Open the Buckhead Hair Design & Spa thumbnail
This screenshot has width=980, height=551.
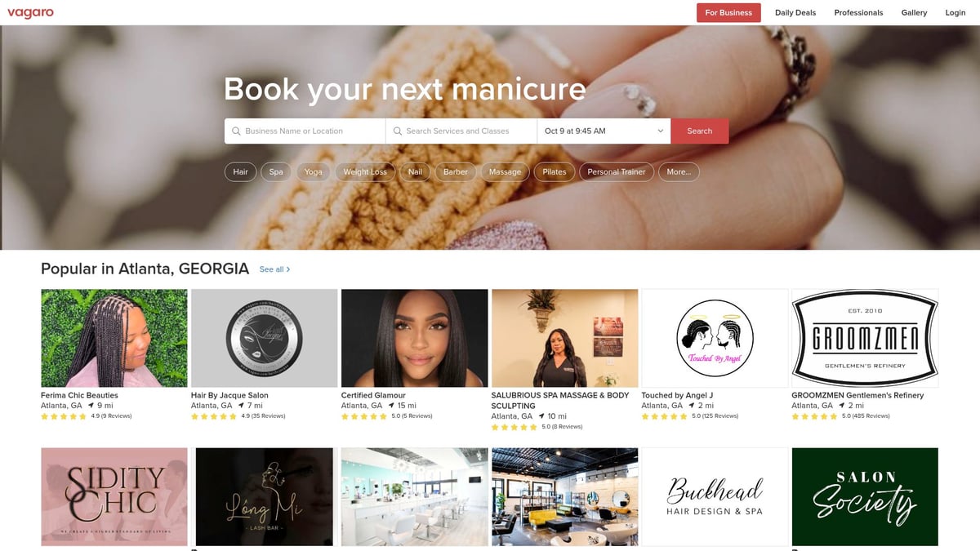pos(715,496)
